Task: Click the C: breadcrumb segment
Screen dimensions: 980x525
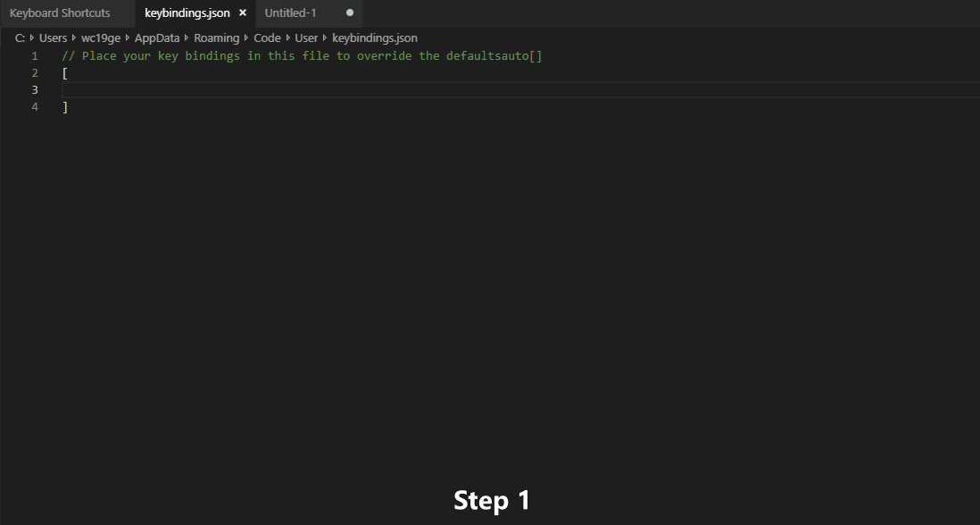Action: 20,38
